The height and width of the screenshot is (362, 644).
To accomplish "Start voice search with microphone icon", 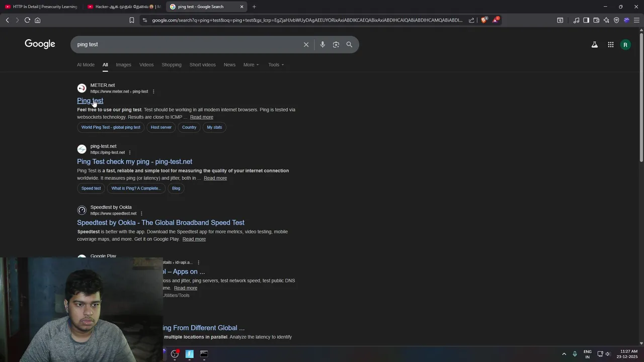I will 323,45.
